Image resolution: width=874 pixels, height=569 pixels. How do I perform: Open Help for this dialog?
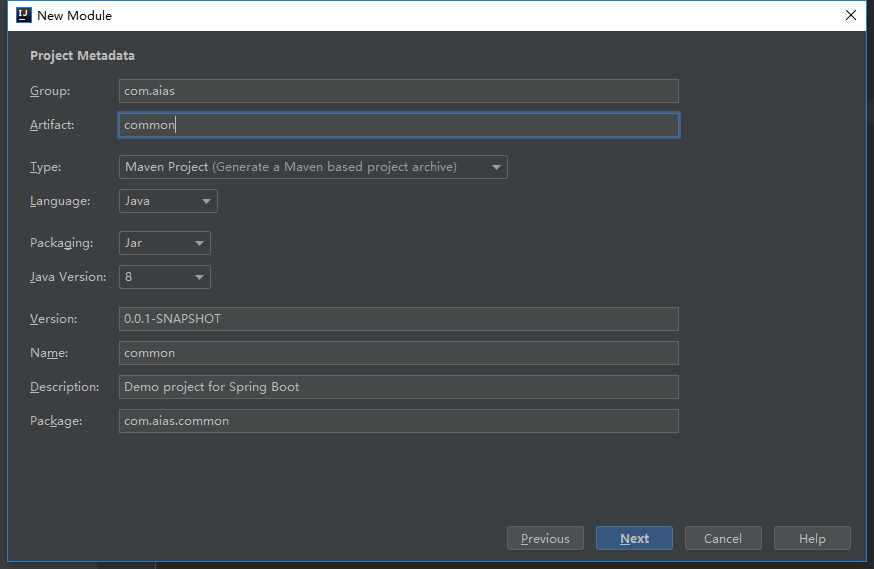tap(812, 538)
